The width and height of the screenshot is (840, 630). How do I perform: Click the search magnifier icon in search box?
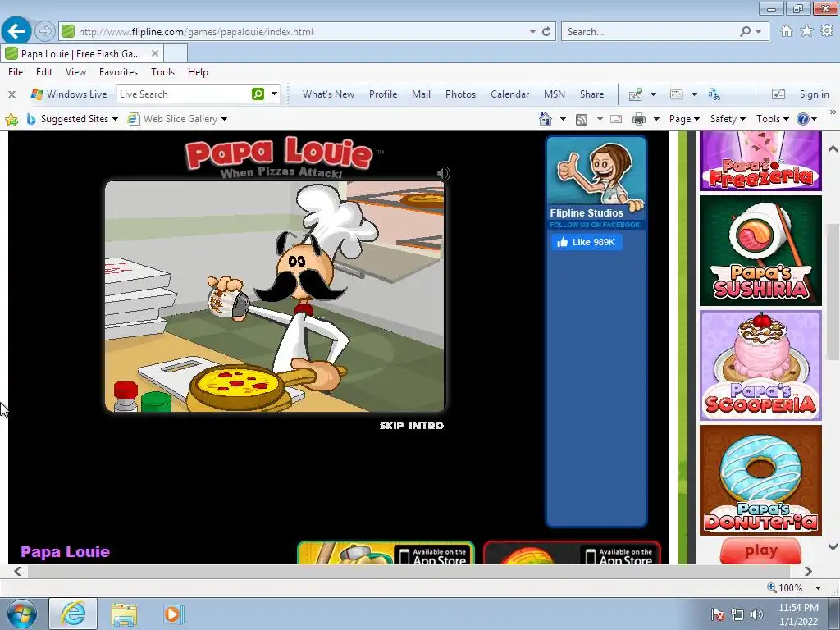click(x=745, y=32)
